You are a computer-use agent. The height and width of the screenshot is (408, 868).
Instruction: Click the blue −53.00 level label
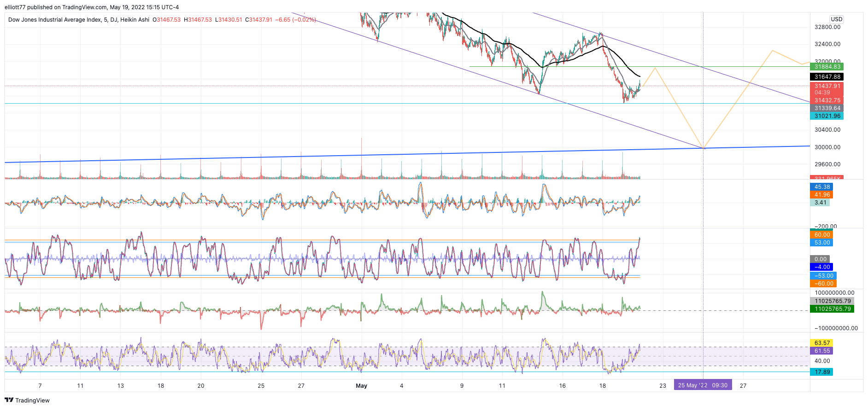coord(823,276)
